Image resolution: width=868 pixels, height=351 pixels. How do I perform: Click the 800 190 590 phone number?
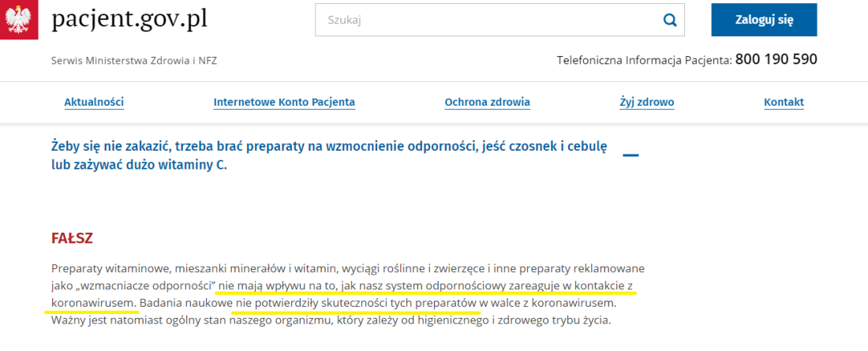click(x=776, y=59)
